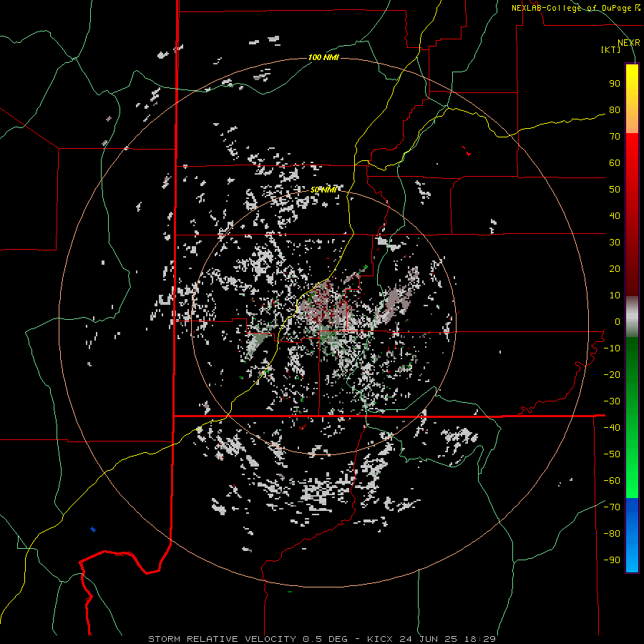Click the 60 value on the velocity scale
The image size is (644, 644).
[x=615, y=163]
